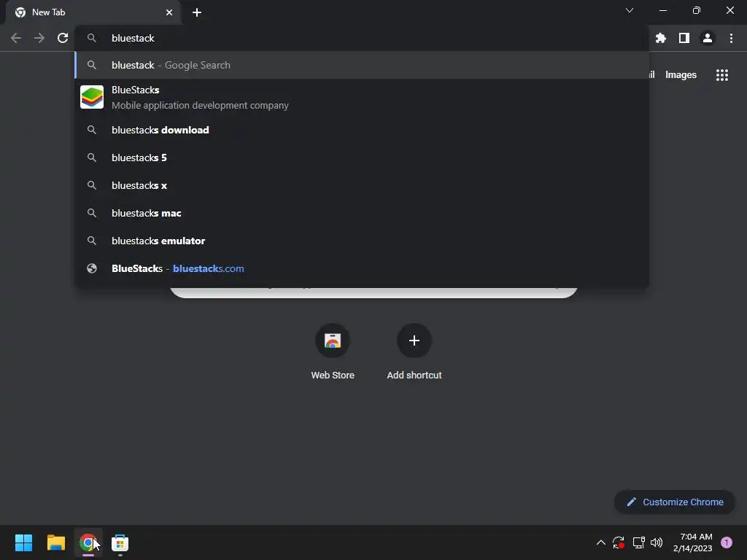Open the tab search chevron

click(x=630, y=10)
